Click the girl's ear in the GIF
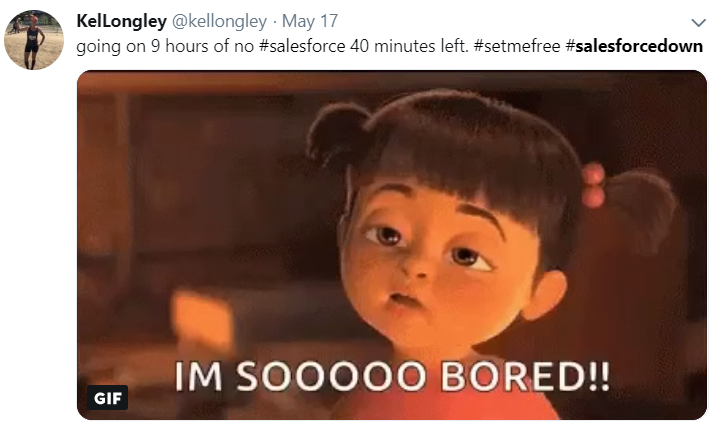 pyautogui.click(x=545, y=294)
